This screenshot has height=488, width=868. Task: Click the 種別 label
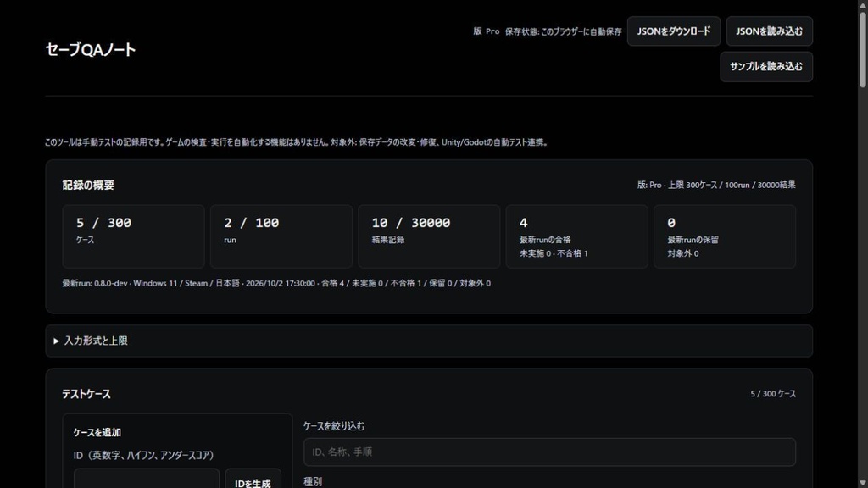click(313, 482)
